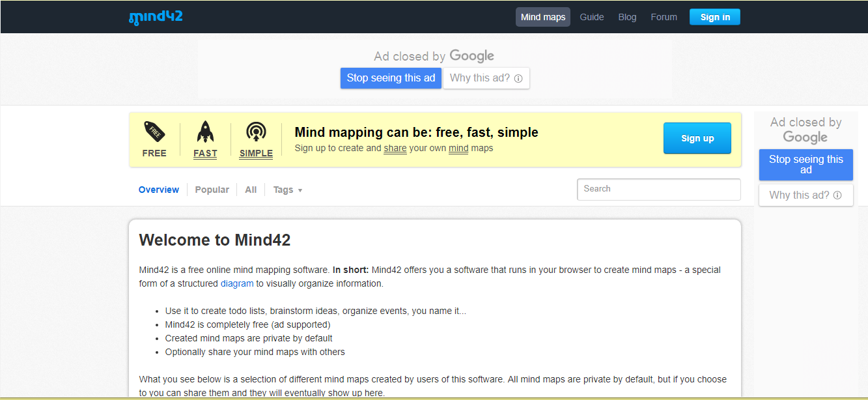Focus the Search input field
The height and width of the screenshot is (400, 868).
coord(658,189)
